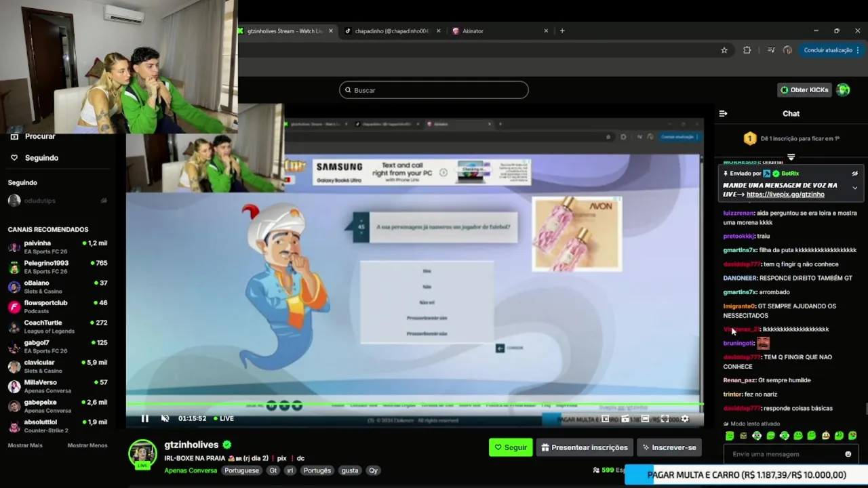868x488 pixels.
Task: Enter fullscreen mode on the player
Action: click(x=665, y=419)
